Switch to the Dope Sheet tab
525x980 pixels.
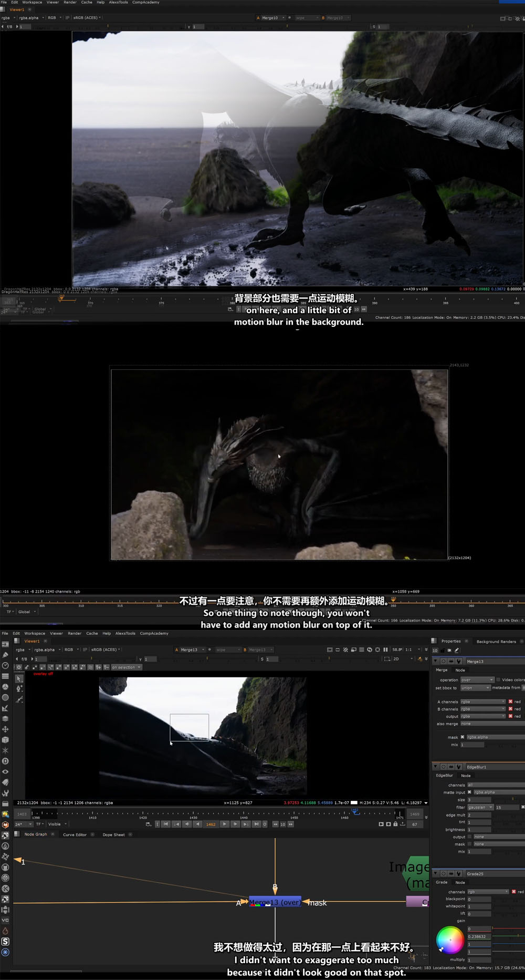point(113,834)
